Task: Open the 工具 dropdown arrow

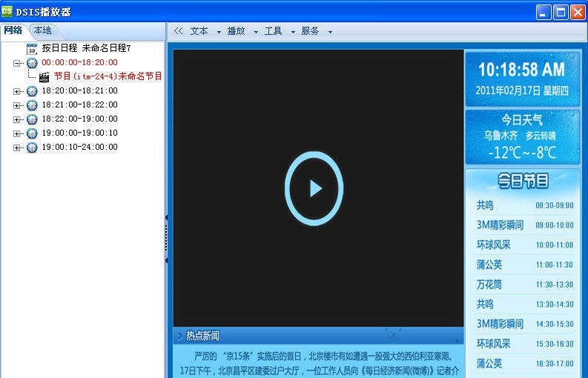Action: pos(293,33)
